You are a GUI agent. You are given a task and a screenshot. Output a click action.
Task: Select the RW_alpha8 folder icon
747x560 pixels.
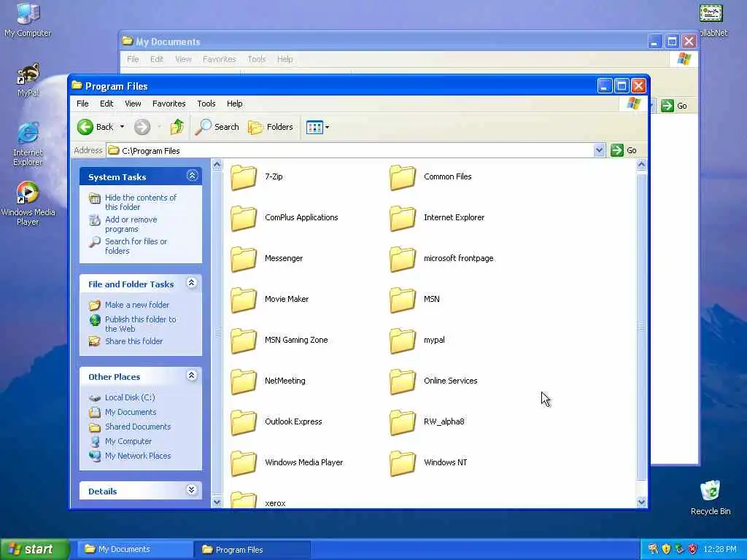(x=403, y=423)
